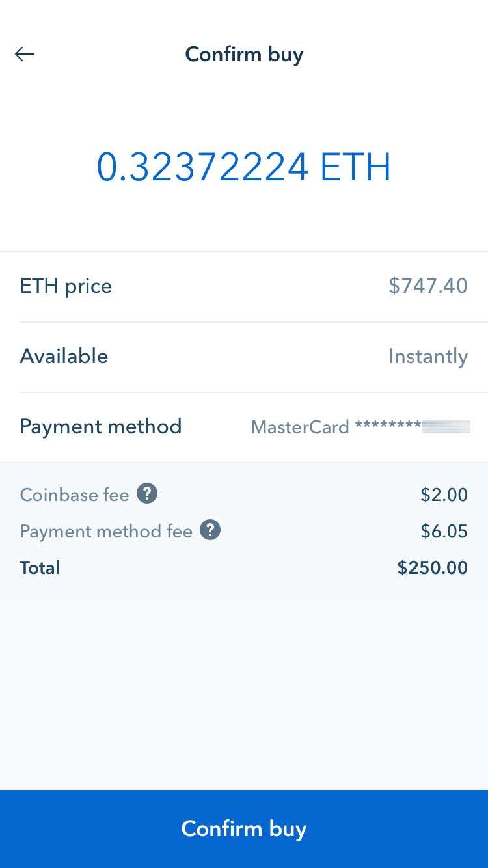
Task: Click the Instantly availability value
Action: point(428,357)
